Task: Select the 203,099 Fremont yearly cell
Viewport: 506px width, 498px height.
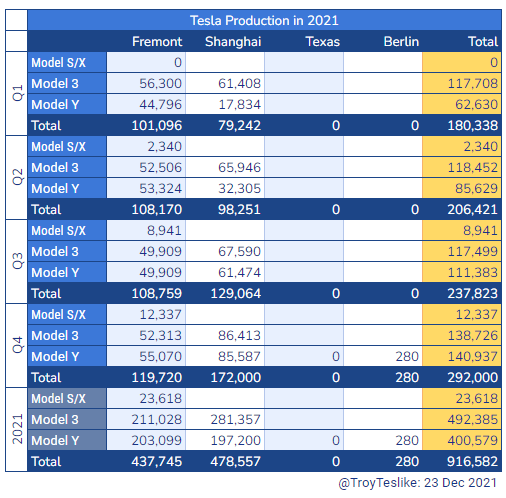Action: click(146, 440)
